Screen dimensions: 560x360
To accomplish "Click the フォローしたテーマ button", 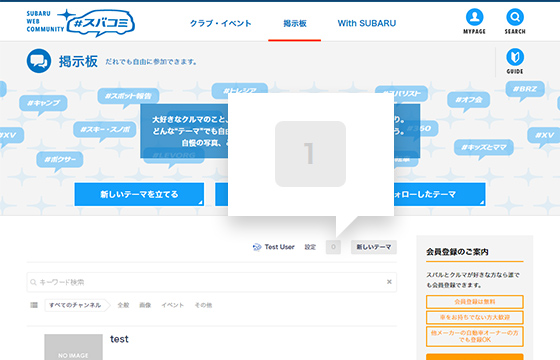I will (440, 194).
